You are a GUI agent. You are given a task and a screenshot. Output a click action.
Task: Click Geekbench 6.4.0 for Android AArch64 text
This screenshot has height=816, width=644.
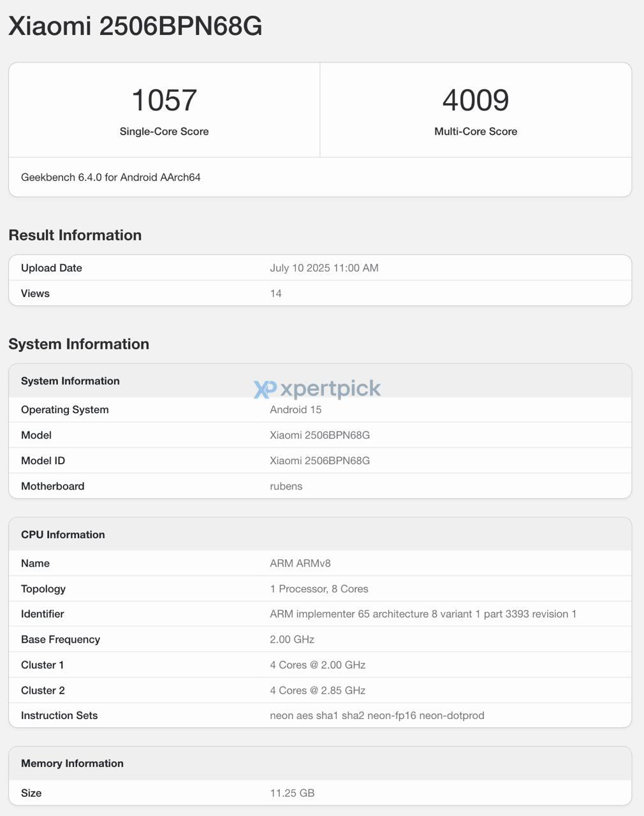coord(111,177)
